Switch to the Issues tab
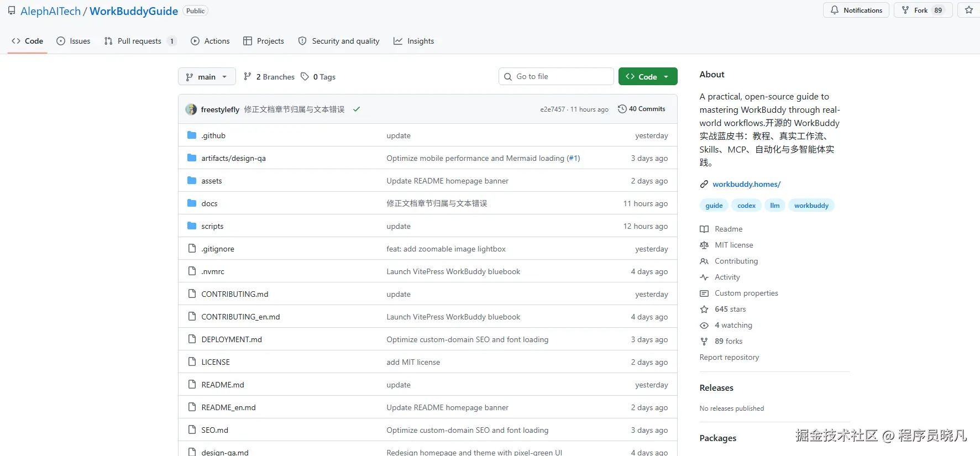Viewport: 980px width, 456px height. [74, 41]
